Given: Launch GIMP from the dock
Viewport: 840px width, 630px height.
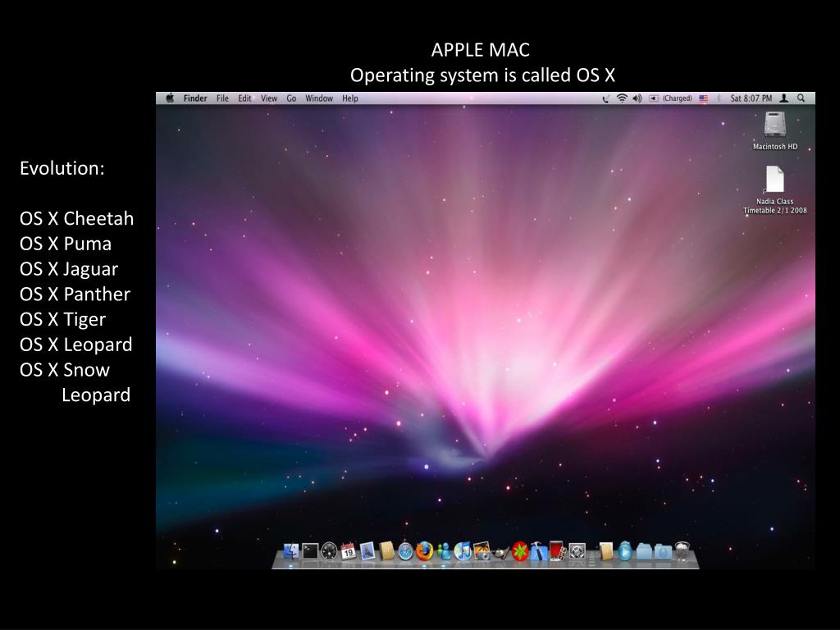Looking at the screenshot, I should tap(501, 551).
